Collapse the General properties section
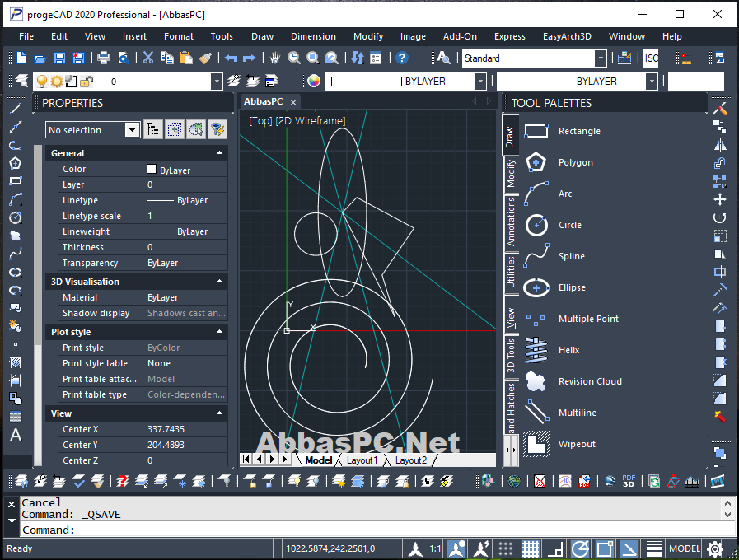Image resolution: width=739 pixels, height=560 pixels. point(220,153)
